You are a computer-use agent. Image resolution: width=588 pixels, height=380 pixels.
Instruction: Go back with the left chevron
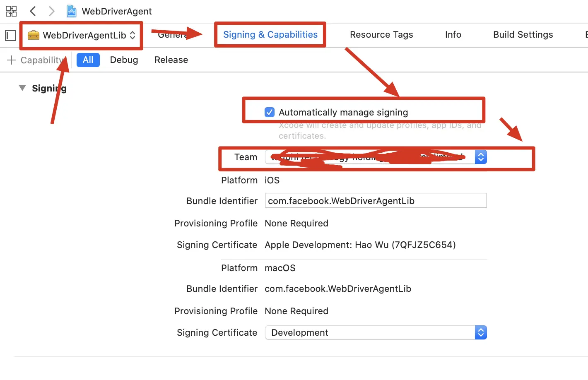point(33,11)
